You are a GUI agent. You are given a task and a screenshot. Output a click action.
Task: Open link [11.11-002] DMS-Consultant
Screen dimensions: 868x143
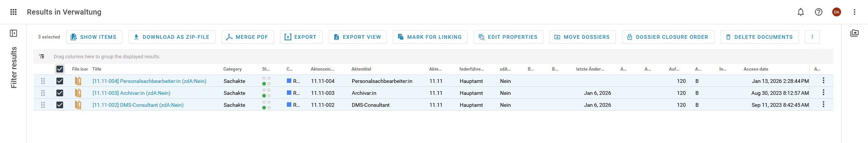coord(138,105)
